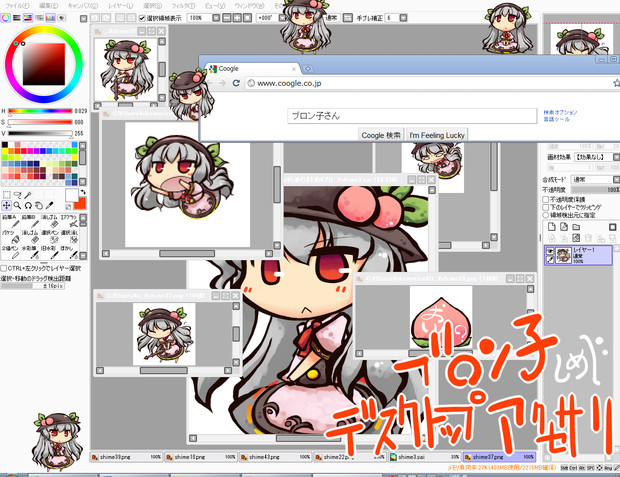Choose the エアブラシ airbrush tool
Screen dimensions: 620x477
pyautogui.click(x=69, y=221)
